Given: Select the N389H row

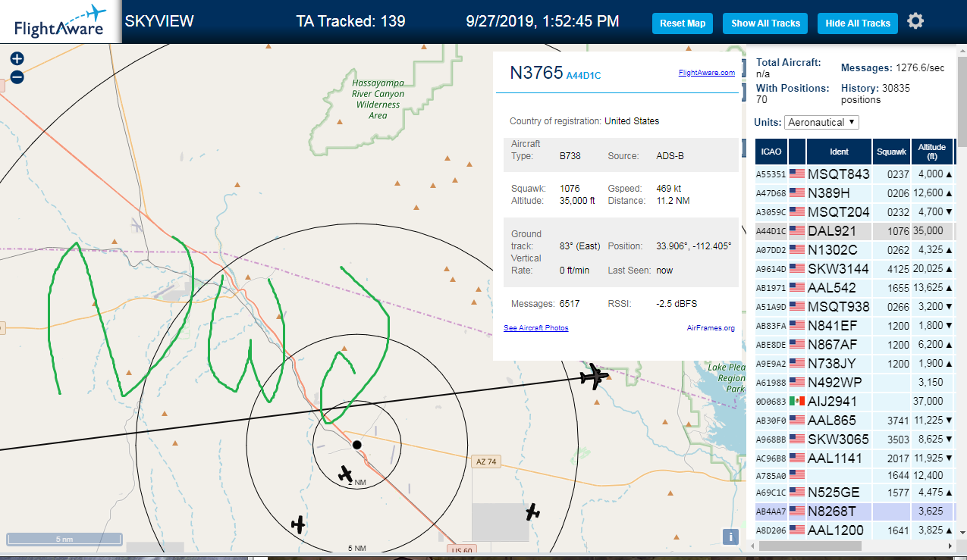Looking at the screenshot, I should click(854, 193).
